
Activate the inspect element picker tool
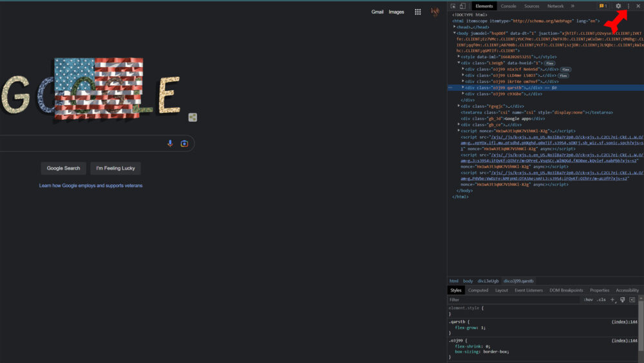click(x=453, y=6)
